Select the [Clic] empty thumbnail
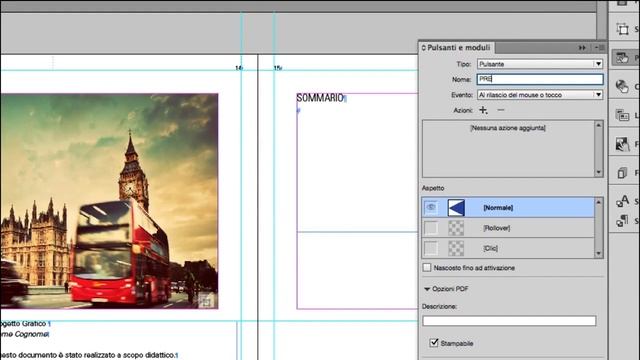This screenshot has height=360, width=640. [456, 248]
